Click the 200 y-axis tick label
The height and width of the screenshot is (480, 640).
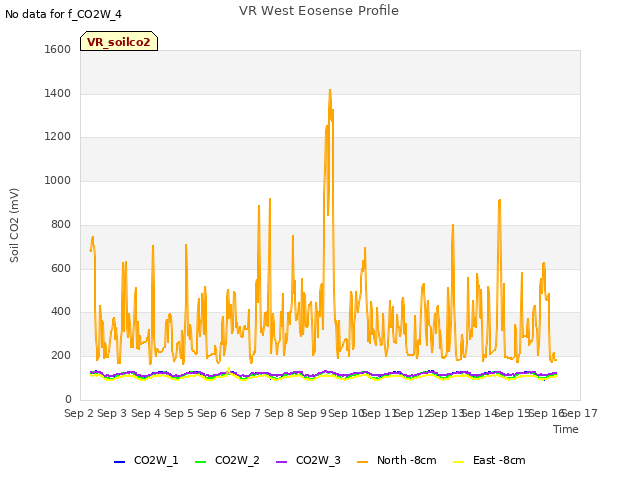click(61, 356)
